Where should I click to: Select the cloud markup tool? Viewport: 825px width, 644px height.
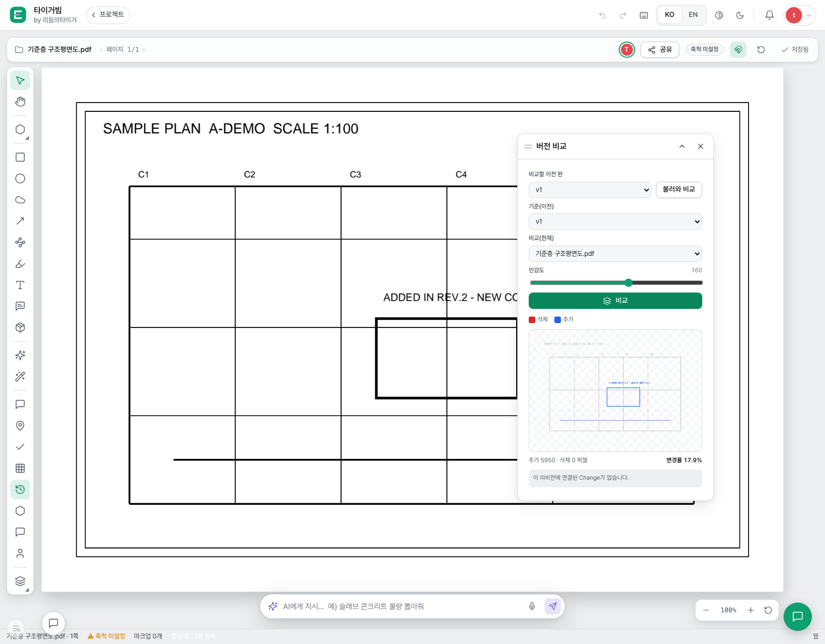point(20,200)
